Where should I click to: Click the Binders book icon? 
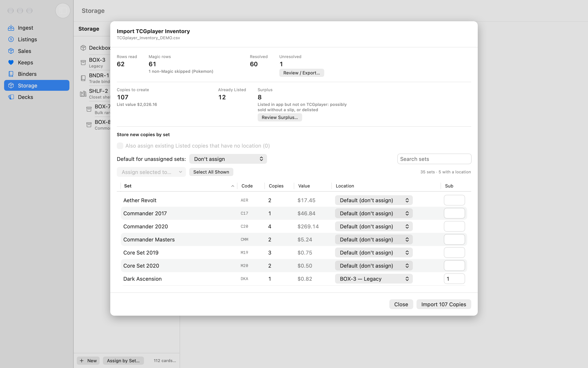tap(11, 74)
